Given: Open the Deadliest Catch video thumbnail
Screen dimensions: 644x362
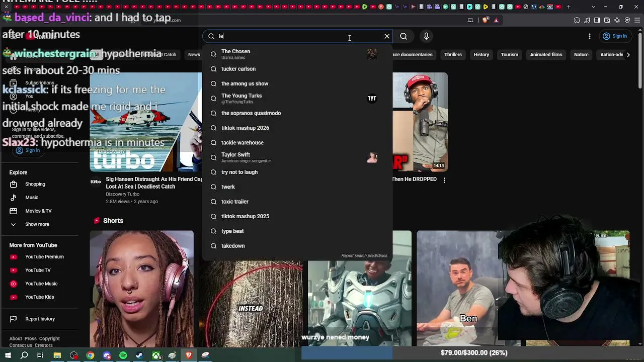Looking at the screenshot, I should pos(146,122).
